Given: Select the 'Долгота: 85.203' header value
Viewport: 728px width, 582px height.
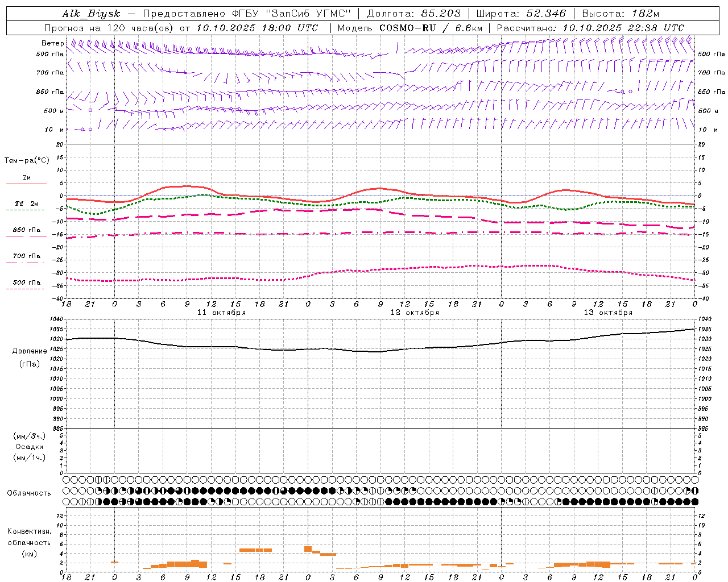Looking at the screenshot, I should click(414, 14).
